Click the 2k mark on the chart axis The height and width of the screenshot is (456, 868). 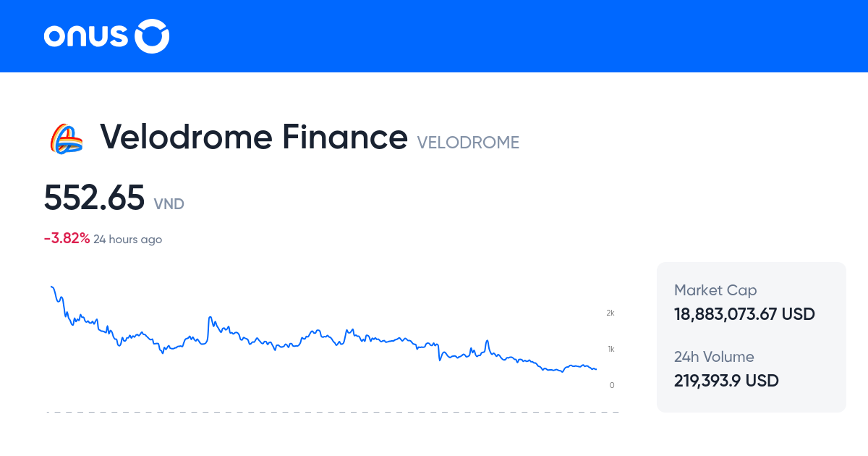pos(610,313)
